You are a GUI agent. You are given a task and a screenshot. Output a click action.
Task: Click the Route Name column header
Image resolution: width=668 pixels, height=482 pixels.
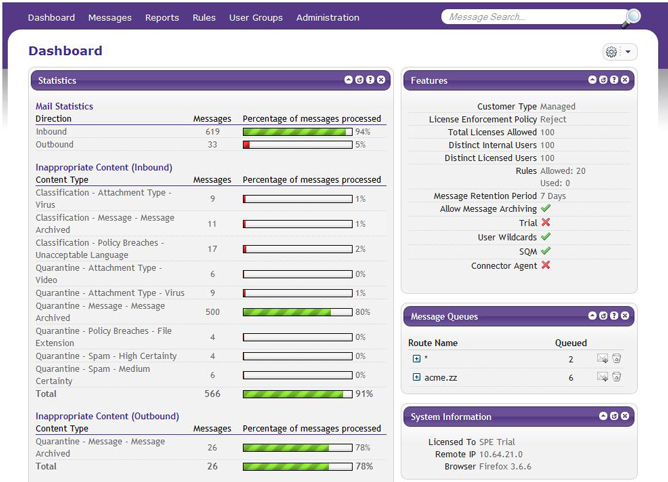pos(433,343)
